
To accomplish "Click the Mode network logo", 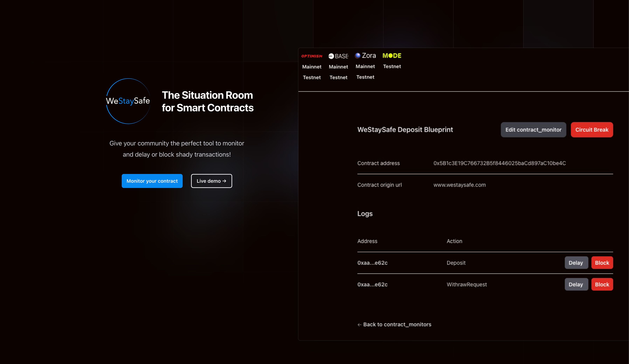I will click(392, 56).
